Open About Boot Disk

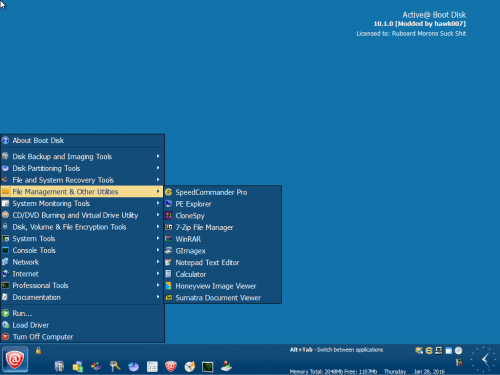82,140
